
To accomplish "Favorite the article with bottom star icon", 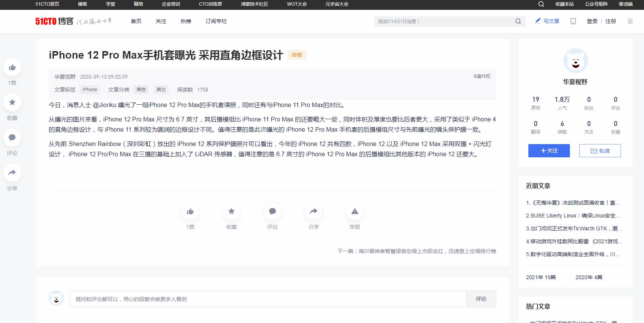I will pyautogui.click(x=231, y=211).
